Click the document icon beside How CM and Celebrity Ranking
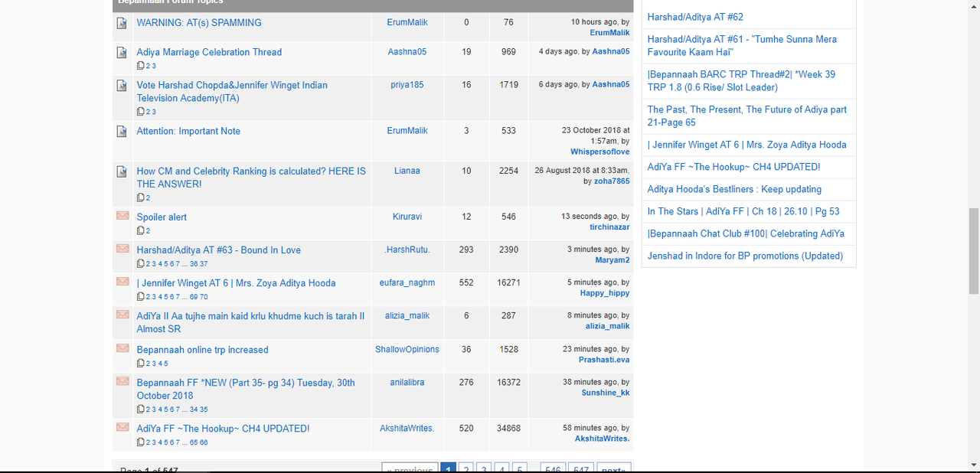 122,171
